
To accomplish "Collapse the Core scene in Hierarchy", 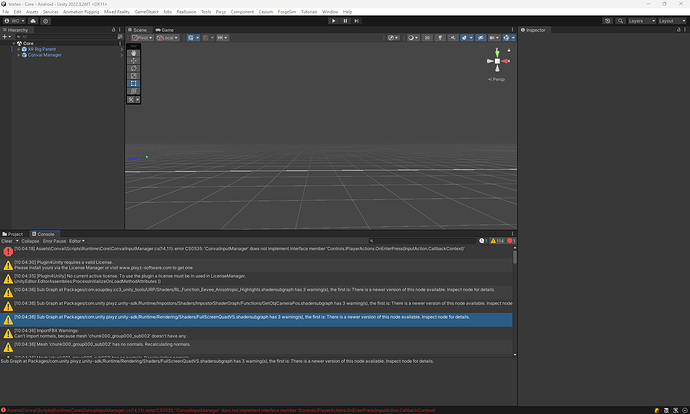I will point(13,44).
